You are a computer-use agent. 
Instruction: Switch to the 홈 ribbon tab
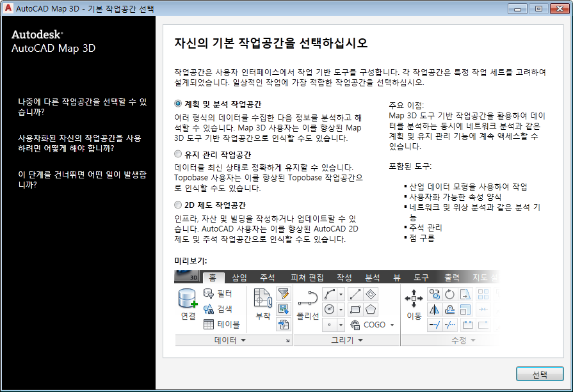click(x=213, y=278)
